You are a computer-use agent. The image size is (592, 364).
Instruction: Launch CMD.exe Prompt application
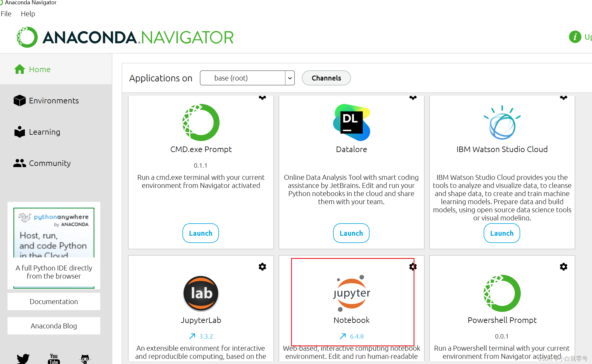click(x=201, y=233)
